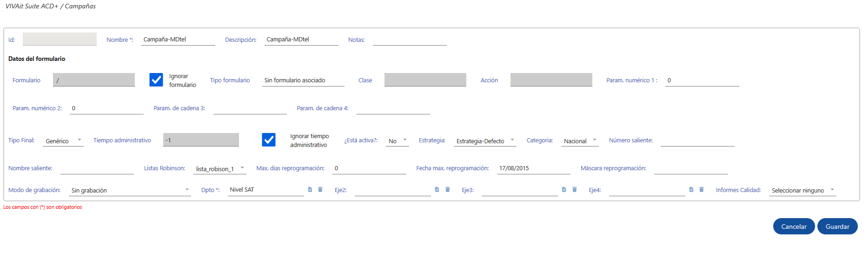Toggle the Ignorar tiempo administrativo checkbox
Screen dimensions: 868x253
(269, 140)
